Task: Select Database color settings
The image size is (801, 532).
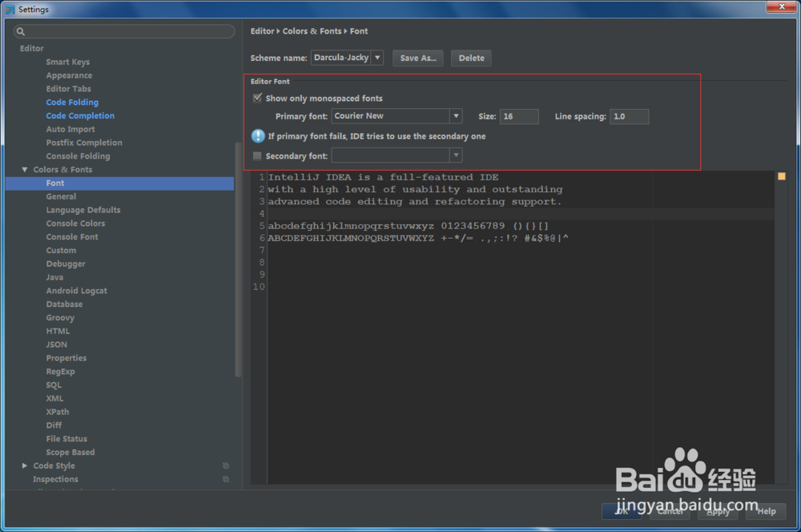Action: (64, 304)
